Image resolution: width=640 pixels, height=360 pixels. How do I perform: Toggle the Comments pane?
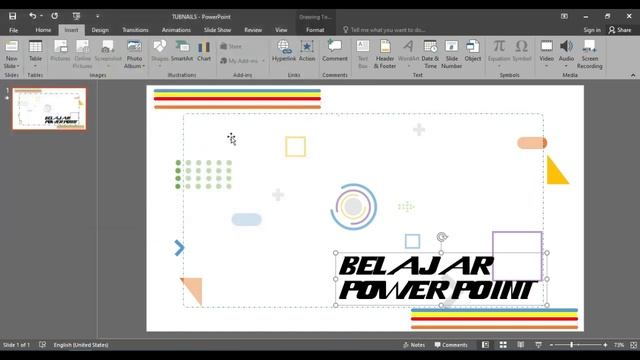coord(451,345)
